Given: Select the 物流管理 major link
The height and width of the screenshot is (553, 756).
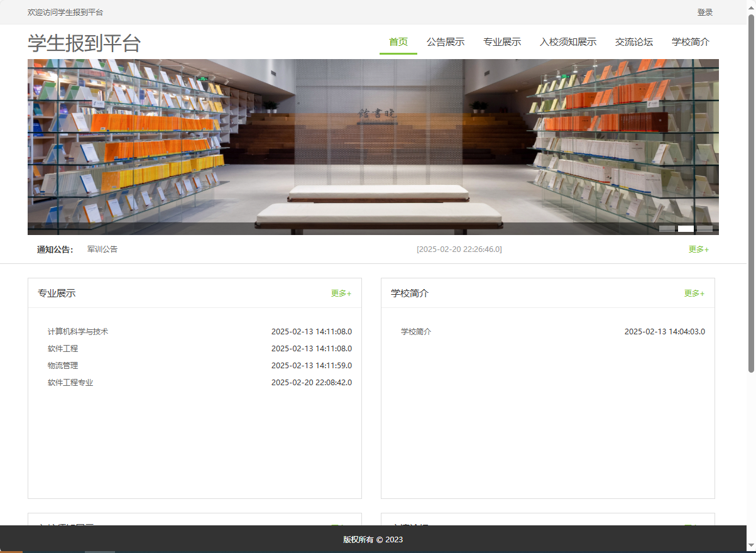Looking at the screenshot, I should [62, 365].
